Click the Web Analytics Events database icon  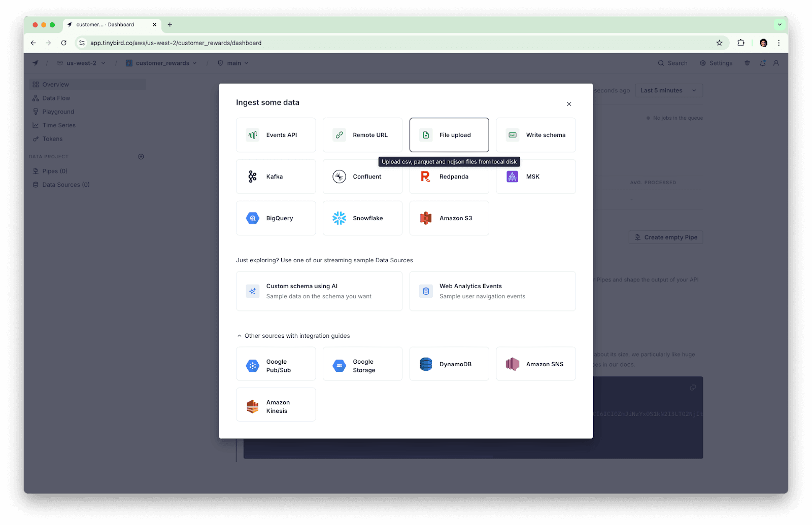(426, 291)
